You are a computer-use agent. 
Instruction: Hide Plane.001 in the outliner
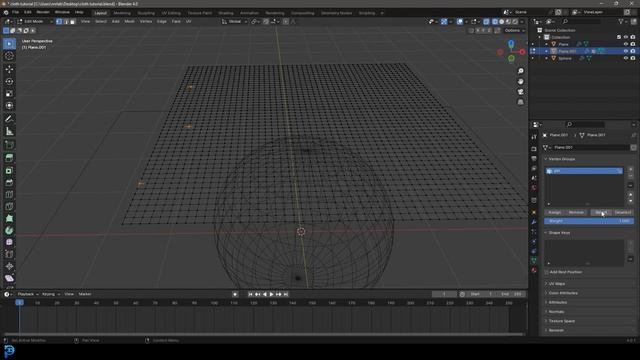[x=626, y=51]
